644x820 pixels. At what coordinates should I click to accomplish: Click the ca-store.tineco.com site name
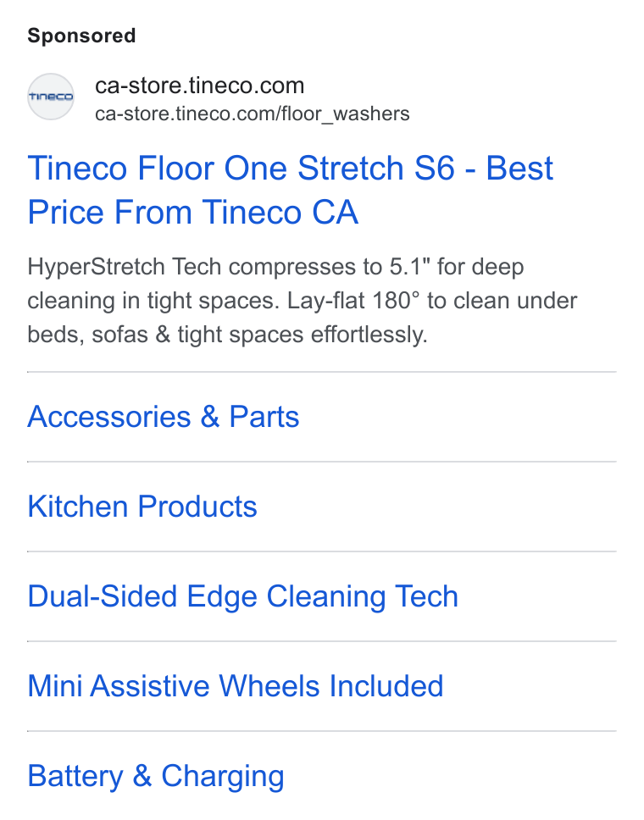click(199, 86)
